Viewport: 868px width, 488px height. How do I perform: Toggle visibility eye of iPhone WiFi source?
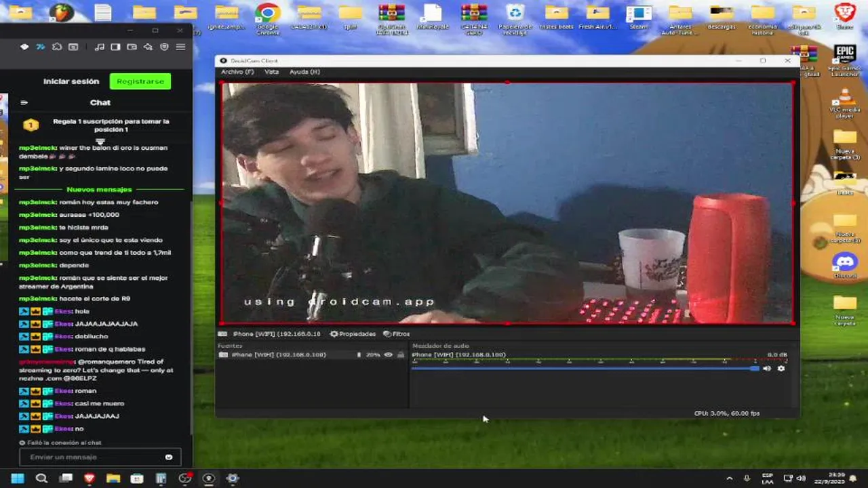click(389, 354)
